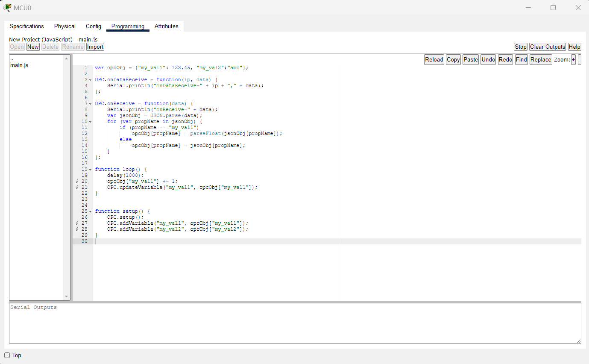Clear Outputs with the toolbar button
Viewport: 589px width, 364px height.
(x=547, y=47)
